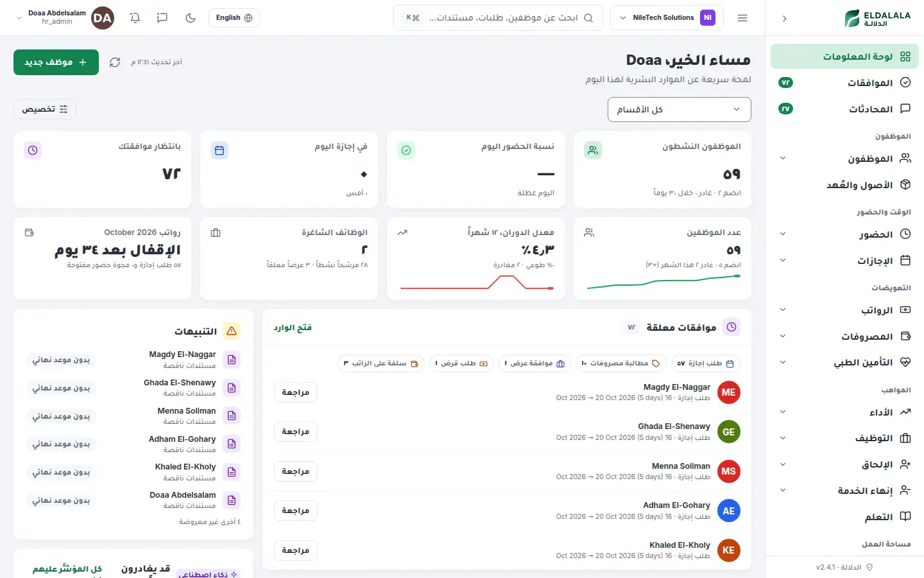Open the تخصيص customize button
Image resolution: width=924 pixels, height=578 pixels.
pos(45,109)
